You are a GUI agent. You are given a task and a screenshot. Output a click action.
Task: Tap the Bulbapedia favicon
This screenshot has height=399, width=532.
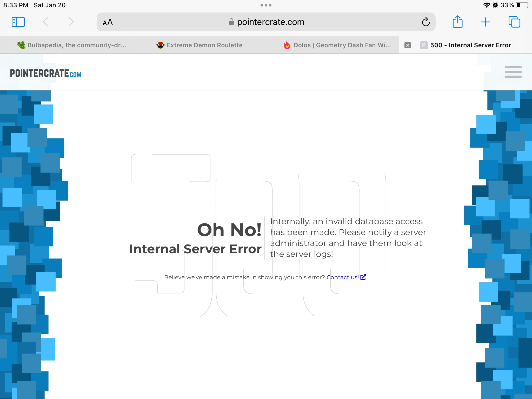21,45
